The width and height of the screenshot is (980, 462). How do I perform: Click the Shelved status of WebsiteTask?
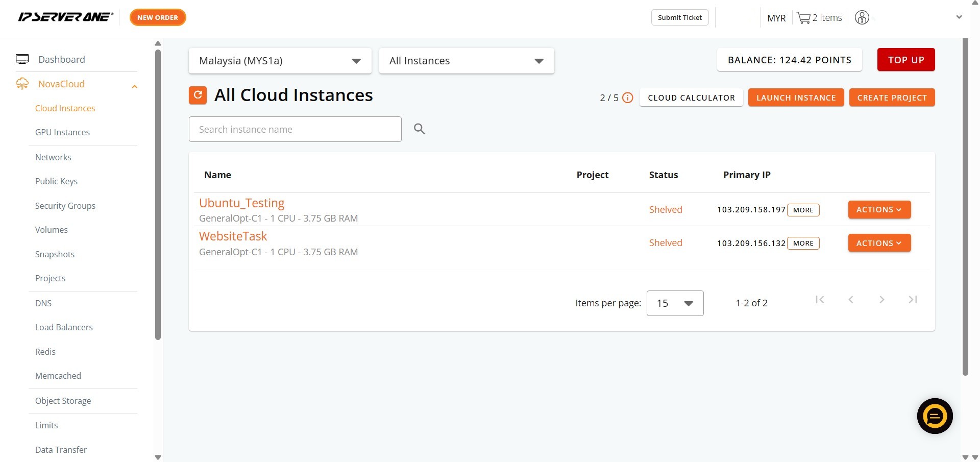(x=666, y=243)
